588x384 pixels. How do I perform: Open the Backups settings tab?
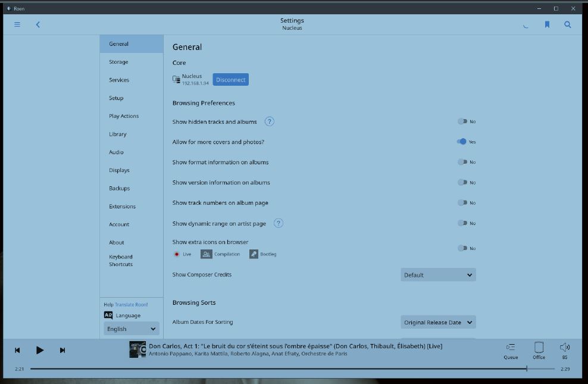(x=132, y=188)
